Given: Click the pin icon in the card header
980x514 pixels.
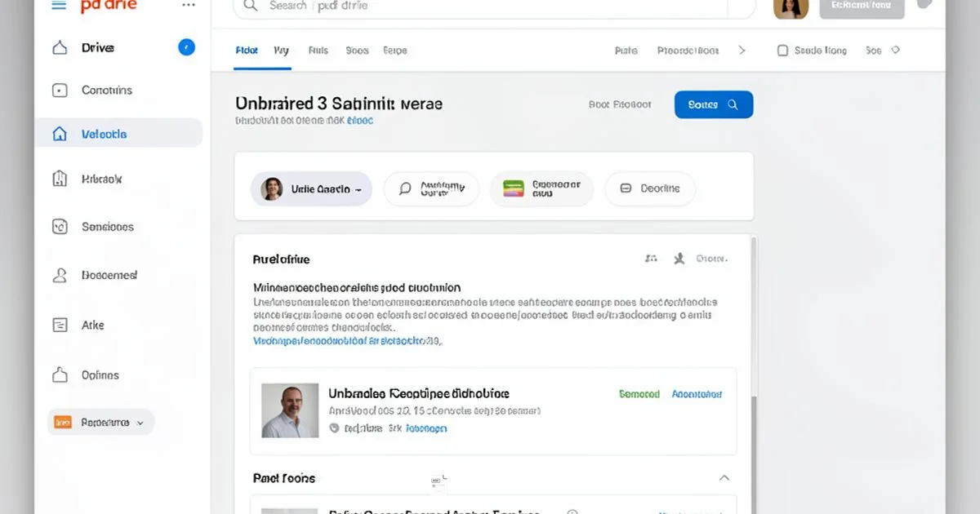Looking at the screenshot, I should tap(679, 259).
